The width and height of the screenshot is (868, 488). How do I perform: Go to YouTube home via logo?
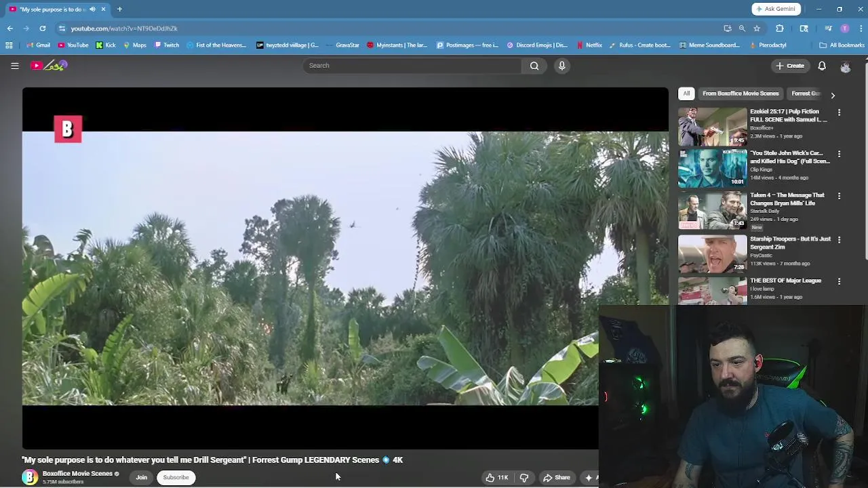click(49, 66)
